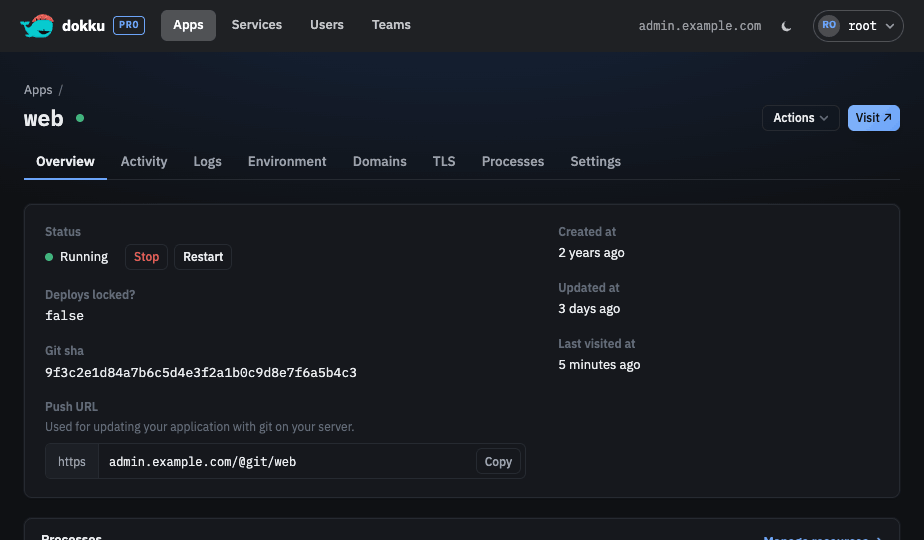This screenshot has height=540, width=924.
Task: Click the RO user avatar
Action: point(829,25)
